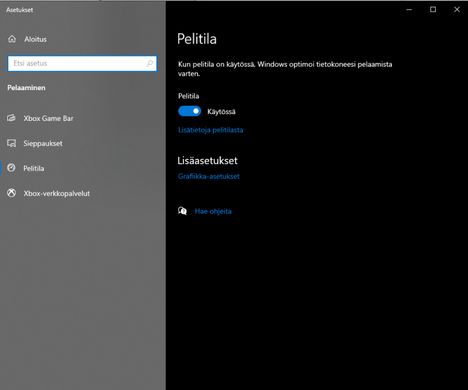The height and width of the screenshot is (390, 468).
Task: Focus the Etsi asetus search field
Action: 82,63
